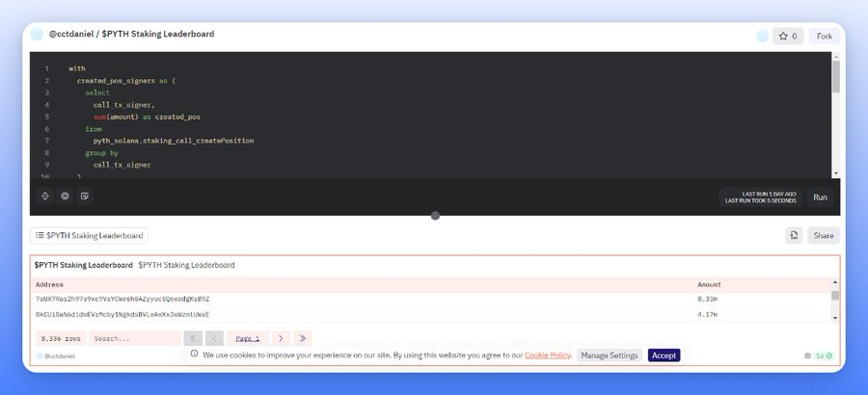Place cursor on the call_tx_signer, code line

tap(124, 105)
